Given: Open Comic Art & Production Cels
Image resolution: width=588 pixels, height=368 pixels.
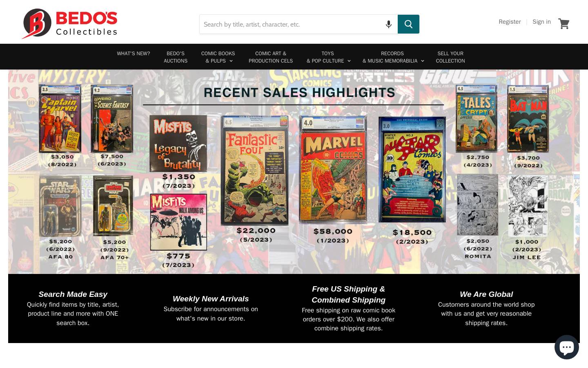Looking at the screenshot, I should (271, 57).
